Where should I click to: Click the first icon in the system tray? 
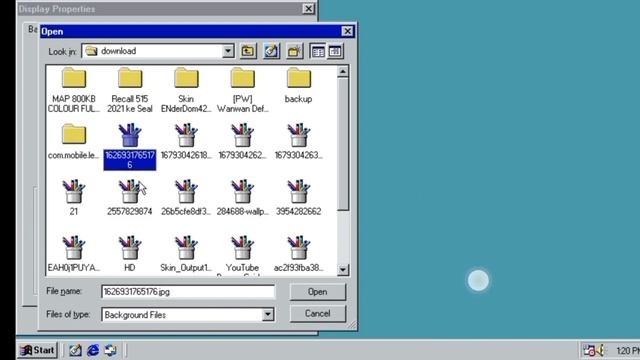[589, 350]
